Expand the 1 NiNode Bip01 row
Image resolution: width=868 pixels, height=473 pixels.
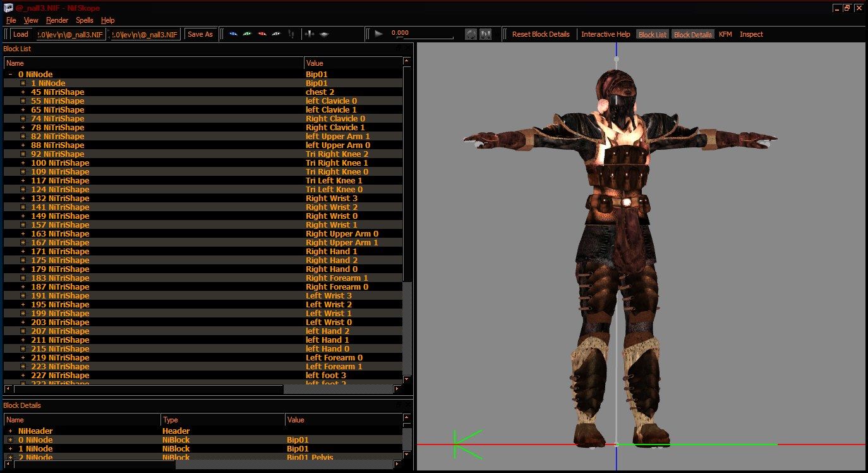[x=23, y=83]
